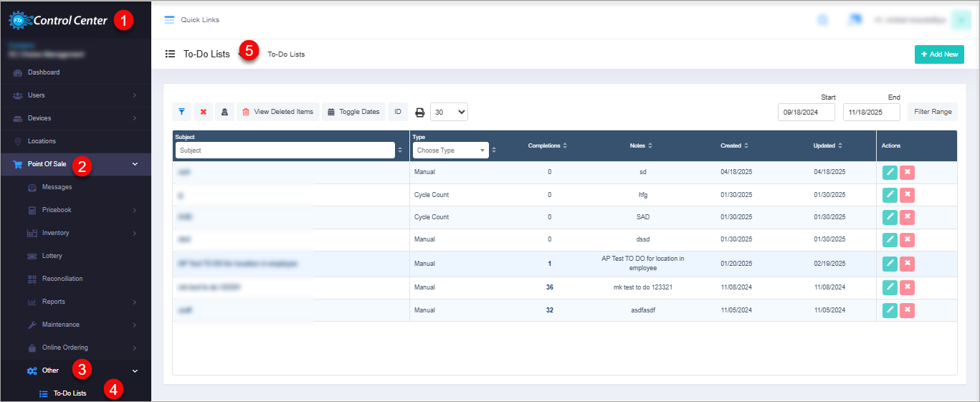The height and width of the screenshot is (402, 980).
Task: Open the Choose Type dropdown filter
Action: tap(451, 150)
